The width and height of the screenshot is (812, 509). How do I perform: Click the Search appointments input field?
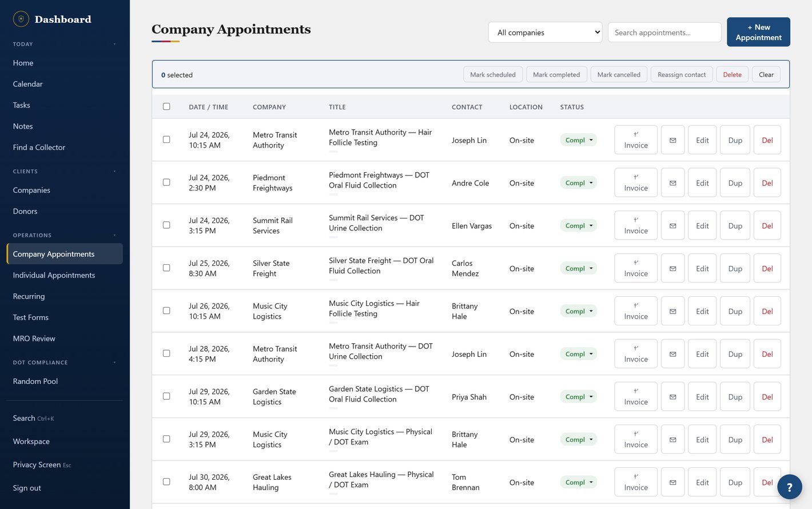664,32
